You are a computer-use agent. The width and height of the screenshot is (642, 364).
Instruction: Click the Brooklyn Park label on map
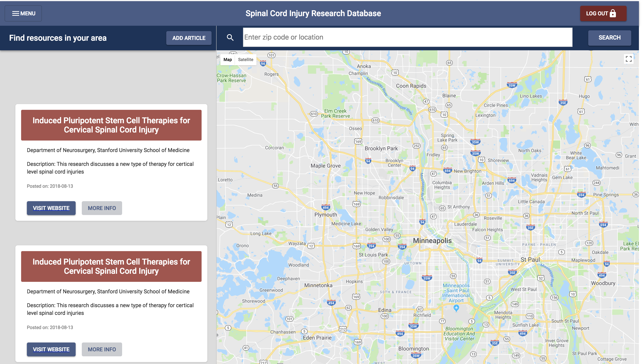381,148
